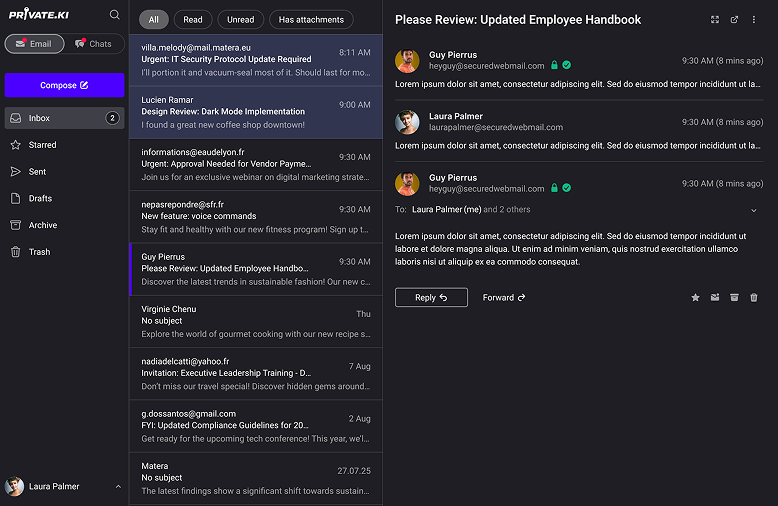Archive the open message via the box icon

[x=734, y=297]
